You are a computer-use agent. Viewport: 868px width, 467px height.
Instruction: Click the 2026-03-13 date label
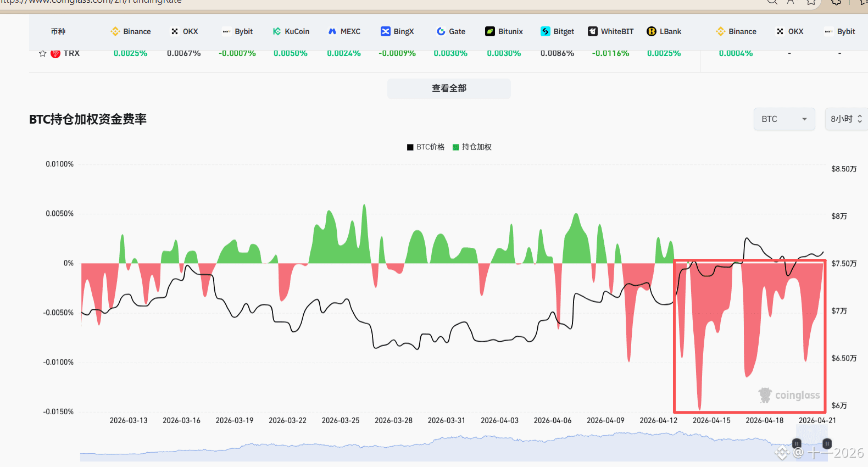coord(129,420)
